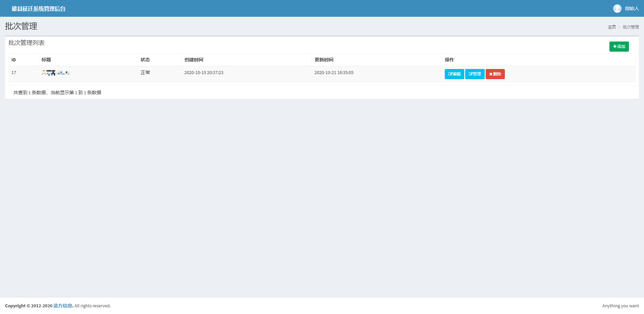This screenshot has height=314, width=644.
Task: Click the 雄县征迁系统管理后台 header title
Action: (39, 9)
